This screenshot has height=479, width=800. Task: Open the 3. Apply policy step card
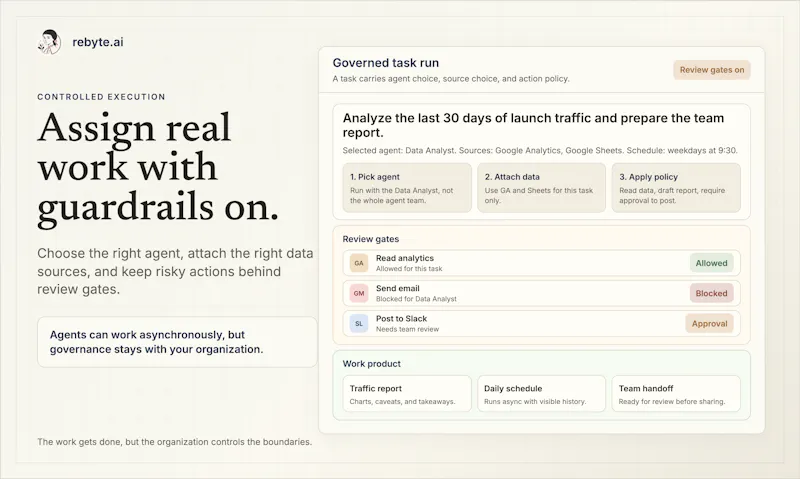[x=676, y=188]
